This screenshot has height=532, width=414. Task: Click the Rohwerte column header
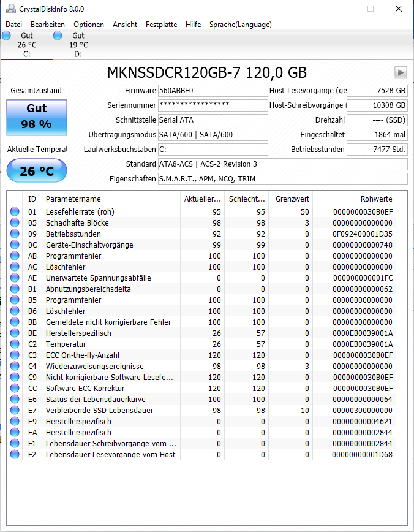[354, 199]
